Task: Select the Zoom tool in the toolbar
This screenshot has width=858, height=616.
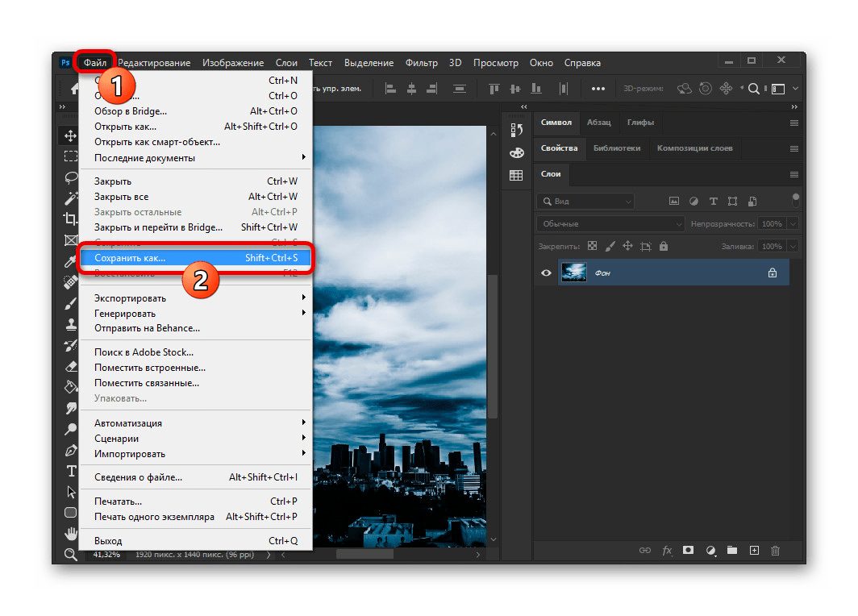Action: (71, 554)
